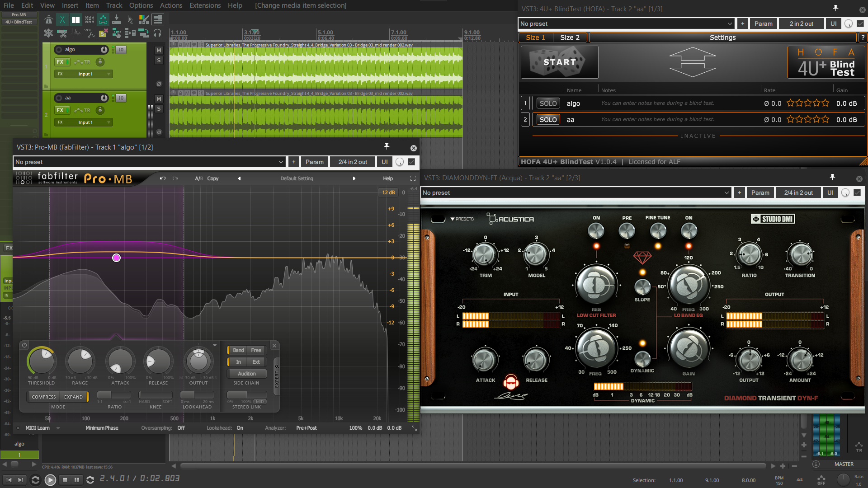Toggle SOLO for the aa entry
Viewport: 868px width, 488px height.
coord(548,120)
